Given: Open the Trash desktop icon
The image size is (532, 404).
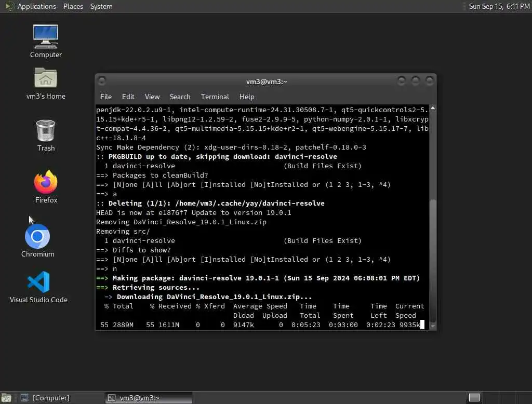Looking at the screenshot, I should (x=46, y=136).
